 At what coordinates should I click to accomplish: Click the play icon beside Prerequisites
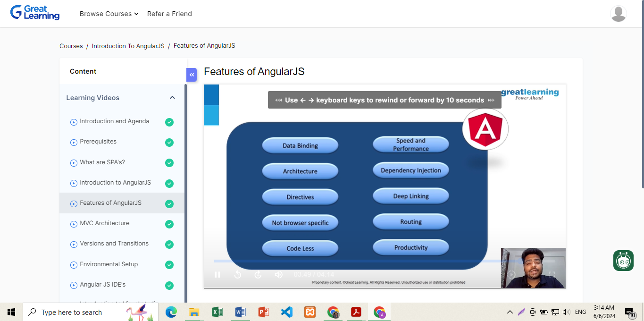[x=74, y=142]
